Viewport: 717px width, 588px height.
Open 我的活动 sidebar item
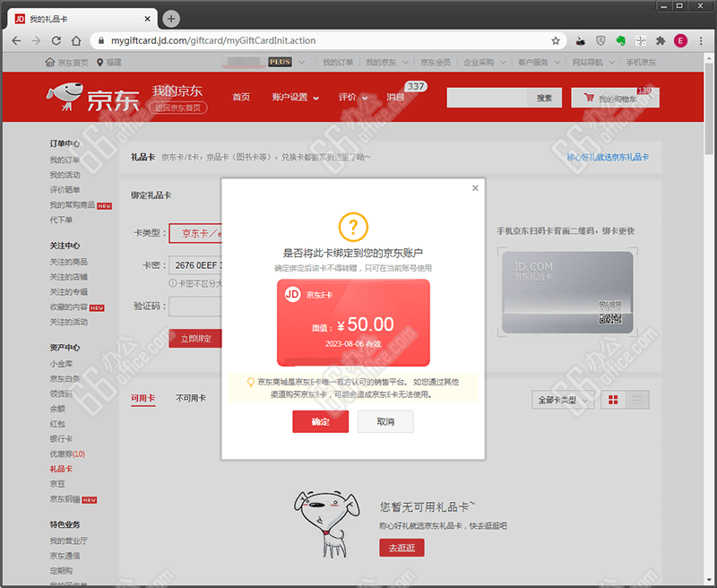[x=65, y=175]
